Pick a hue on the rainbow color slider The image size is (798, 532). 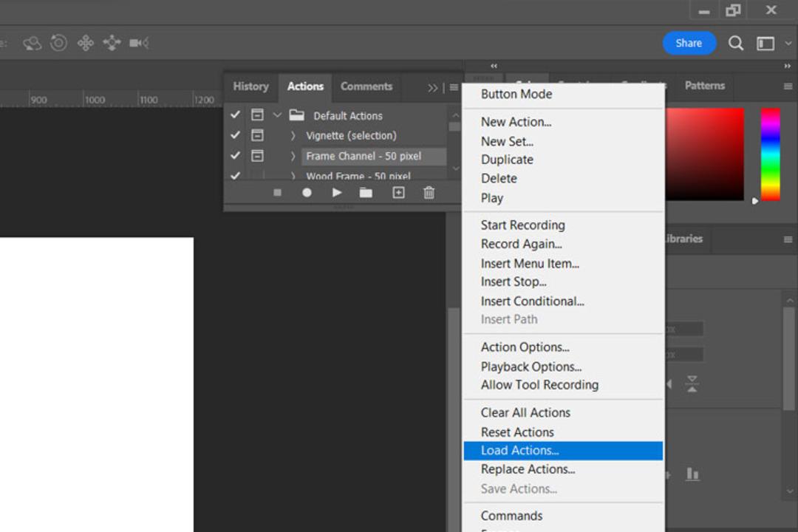point(770,154)
